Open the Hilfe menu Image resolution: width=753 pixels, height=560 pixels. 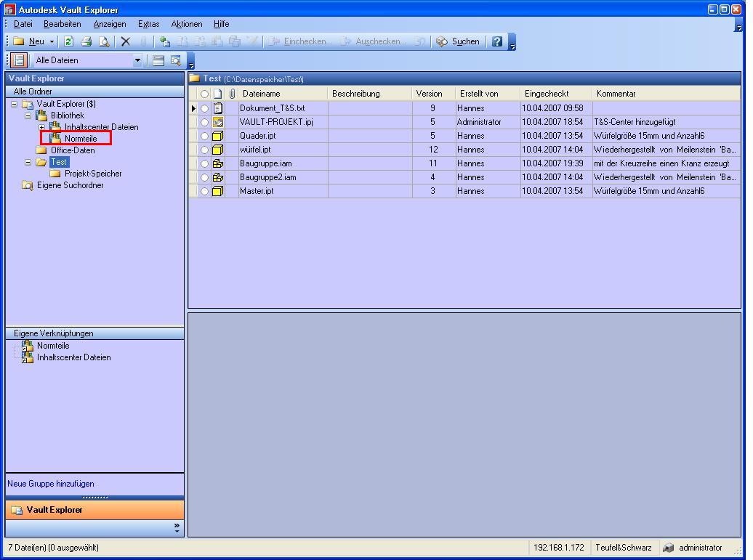click(222, 24)
